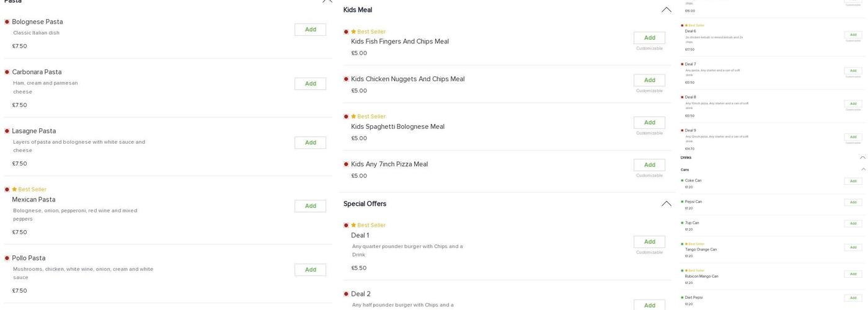868x310 pixels.
Task: Click the green dot beside Pepsi Can
Action: coord(682,201)
